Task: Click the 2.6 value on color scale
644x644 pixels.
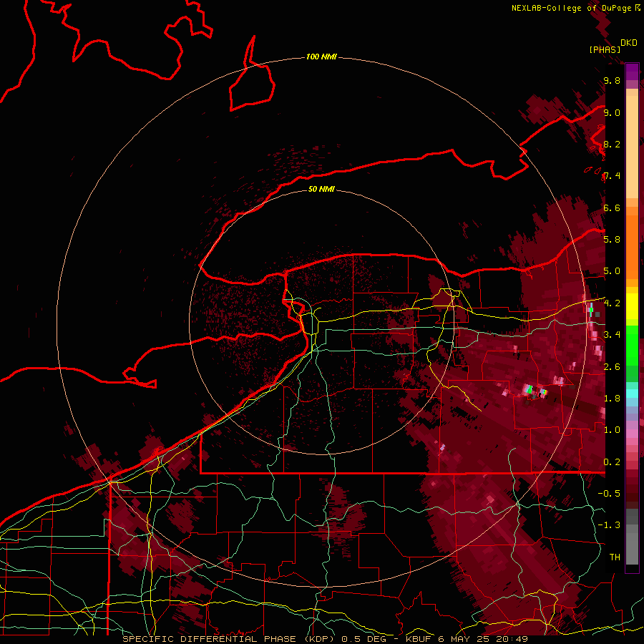Action: coord(612,367)
